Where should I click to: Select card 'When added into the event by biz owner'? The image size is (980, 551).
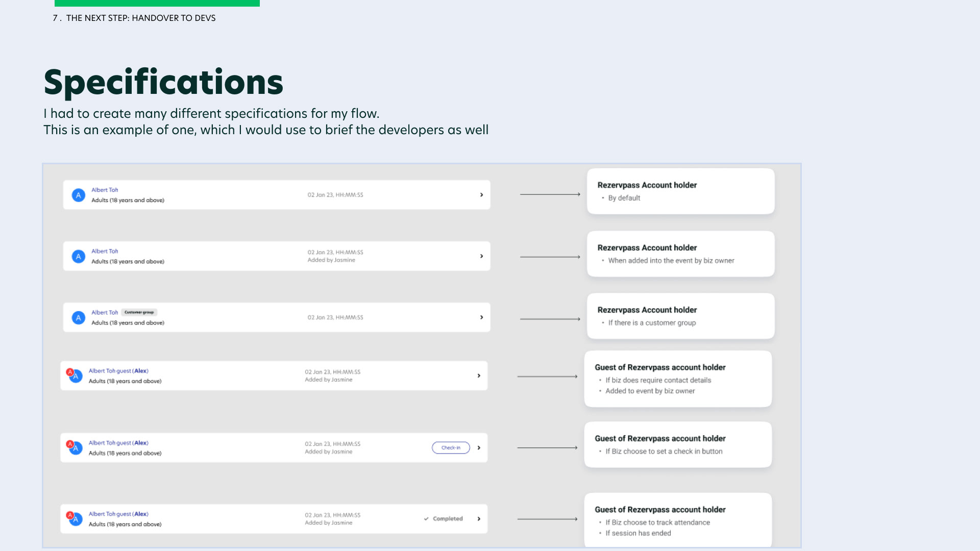[680, 254]
